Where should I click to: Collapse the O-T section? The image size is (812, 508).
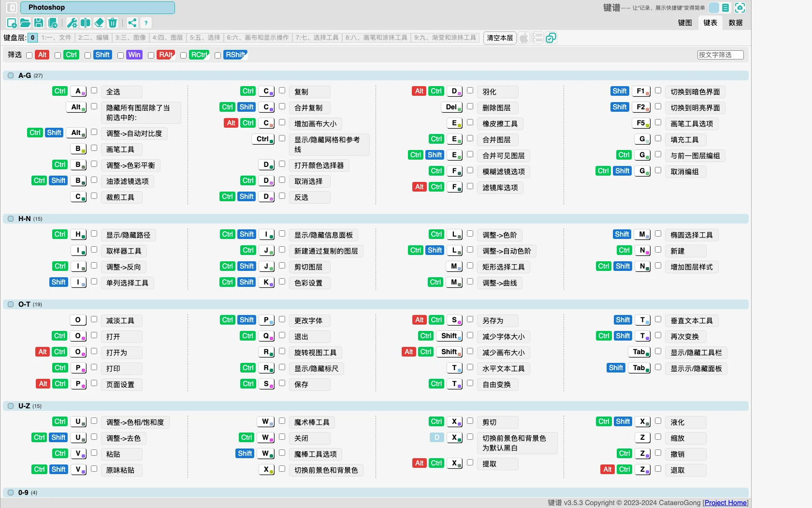coord(11,304)
